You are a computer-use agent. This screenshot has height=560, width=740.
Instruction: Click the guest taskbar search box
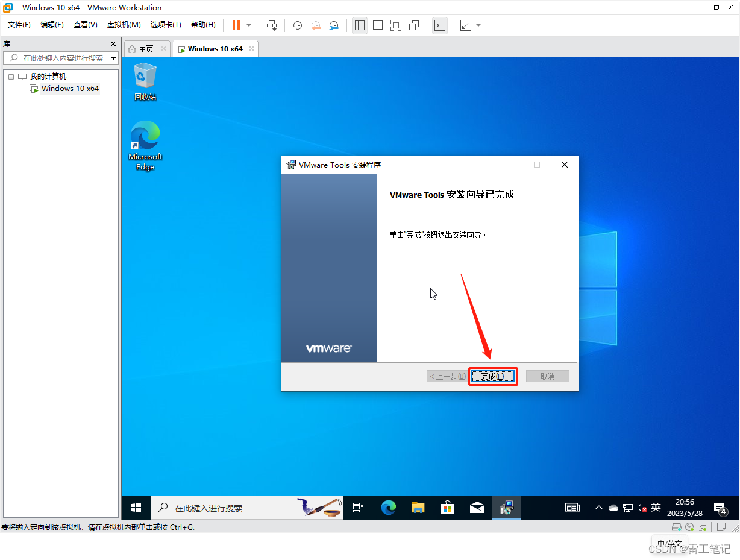(247, 508)
